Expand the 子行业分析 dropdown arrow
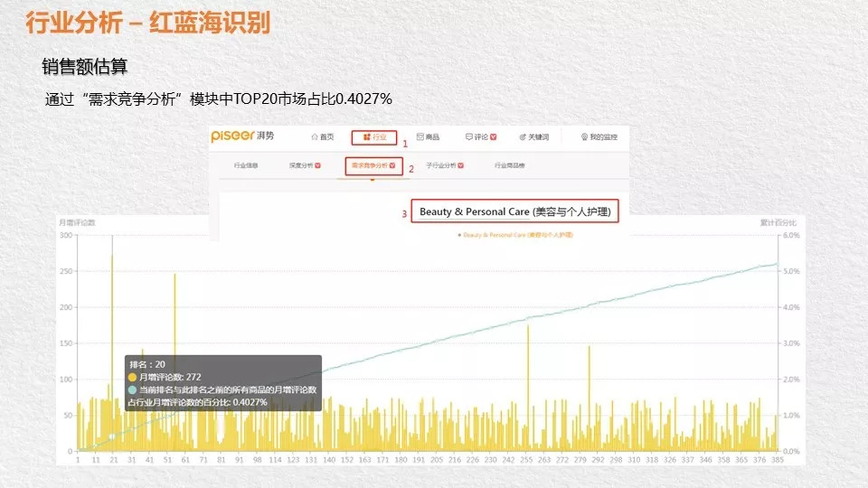This screenshot has height=488, width=868. tap(460, 165)
